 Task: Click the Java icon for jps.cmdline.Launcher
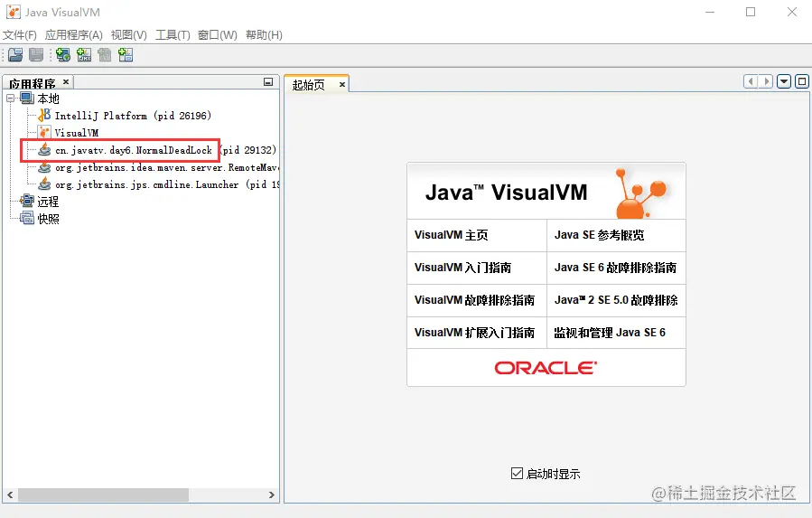click(44, 184)
